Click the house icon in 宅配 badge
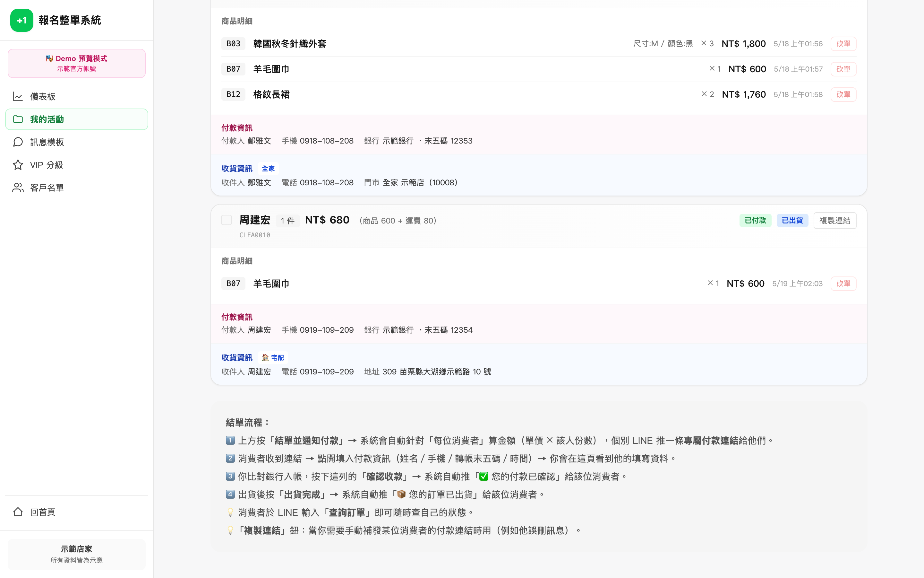 coord(265,357)
